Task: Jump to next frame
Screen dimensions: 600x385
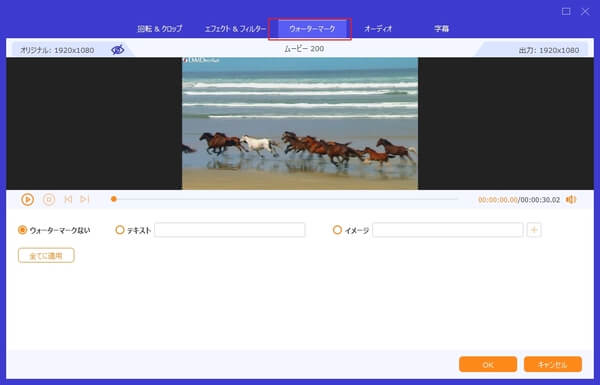Action: click(x=85, y=199)
